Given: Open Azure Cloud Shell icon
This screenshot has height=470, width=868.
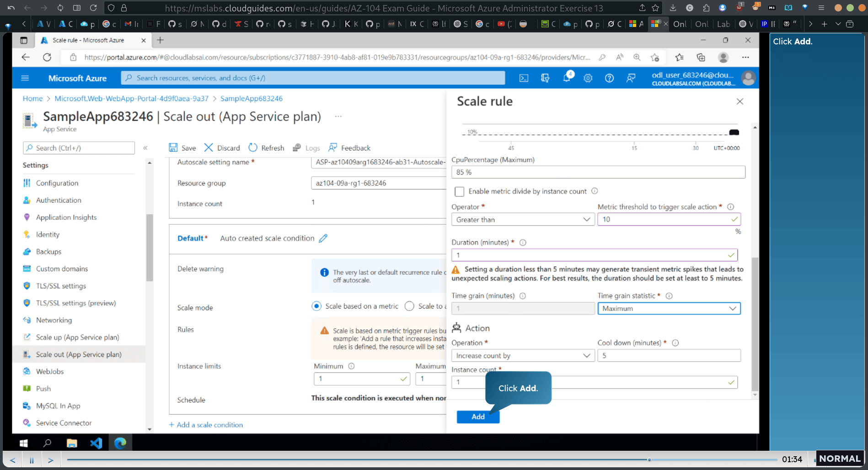Looking at the screenshot, I should 524,78.
